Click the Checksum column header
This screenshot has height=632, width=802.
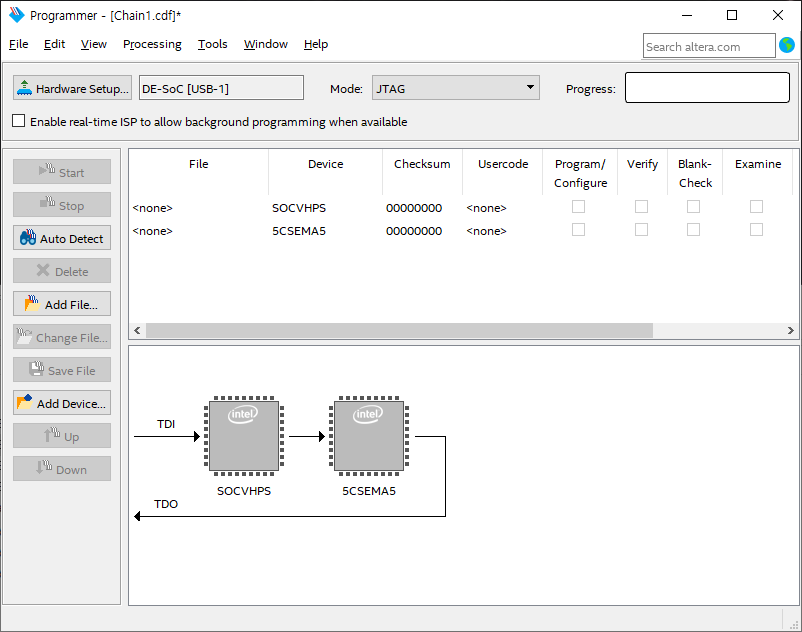(422, 172)
